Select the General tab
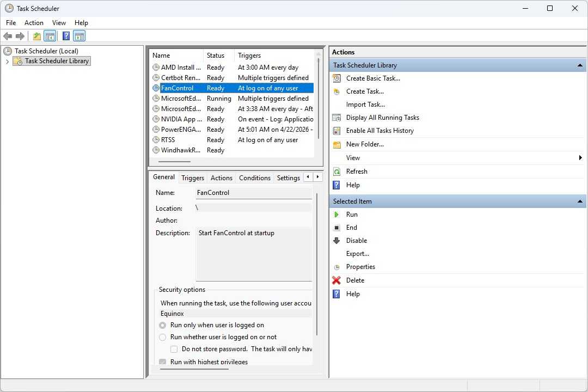This screenshot has width=588, height=392. coord(164,177)
